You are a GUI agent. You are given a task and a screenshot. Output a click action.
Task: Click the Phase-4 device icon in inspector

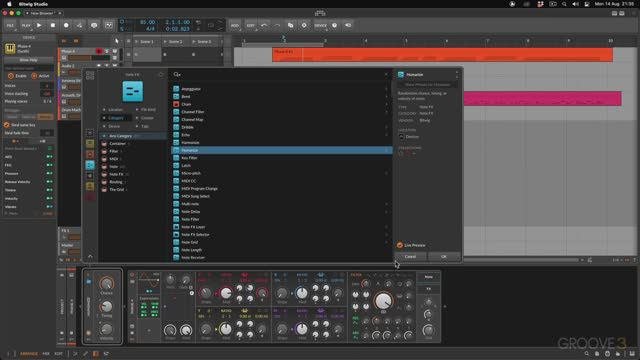click(10, 49)
